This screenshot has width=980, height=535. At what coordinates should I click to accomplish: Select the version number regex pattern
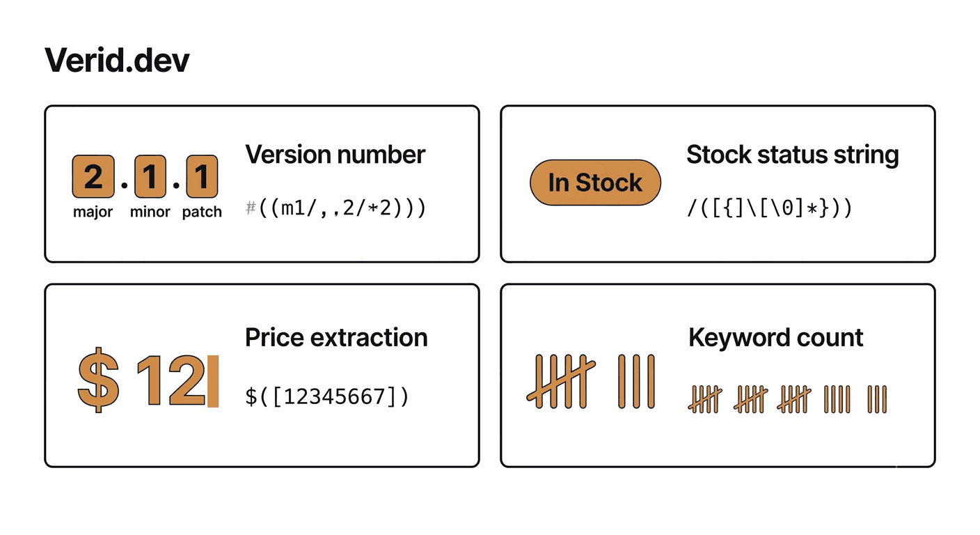(x=336, y=209)
